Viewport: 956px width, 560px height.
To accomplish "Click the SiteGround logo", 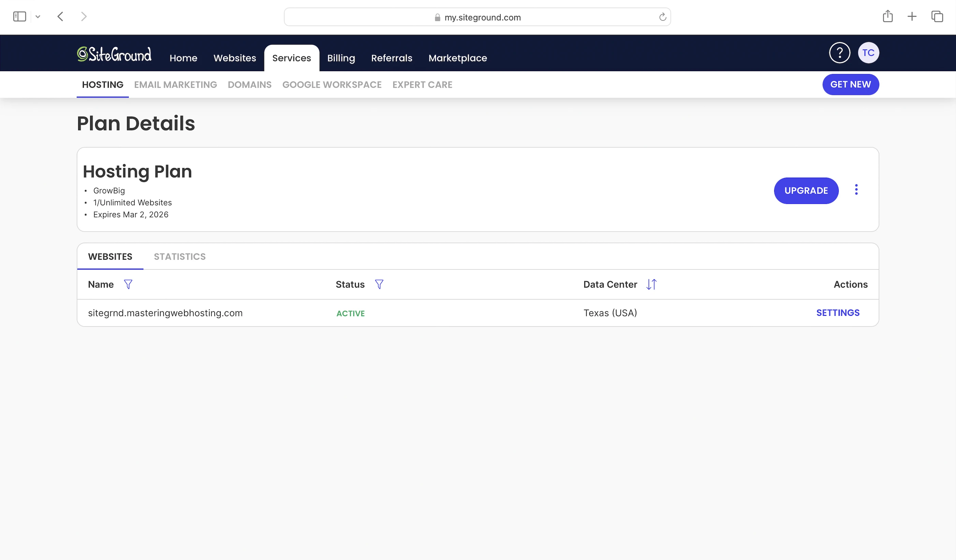I will coord(114,54).
